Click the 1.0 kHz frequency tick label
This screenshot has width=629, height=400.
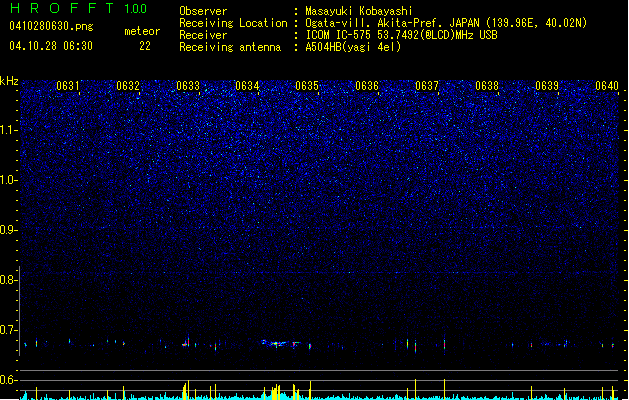tap(8, 180)
